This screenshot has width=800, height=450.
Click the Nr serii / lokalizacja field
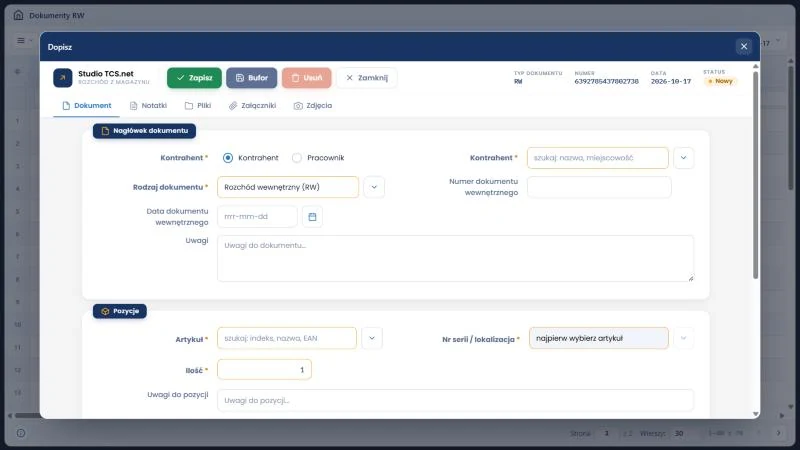[598, 338]
